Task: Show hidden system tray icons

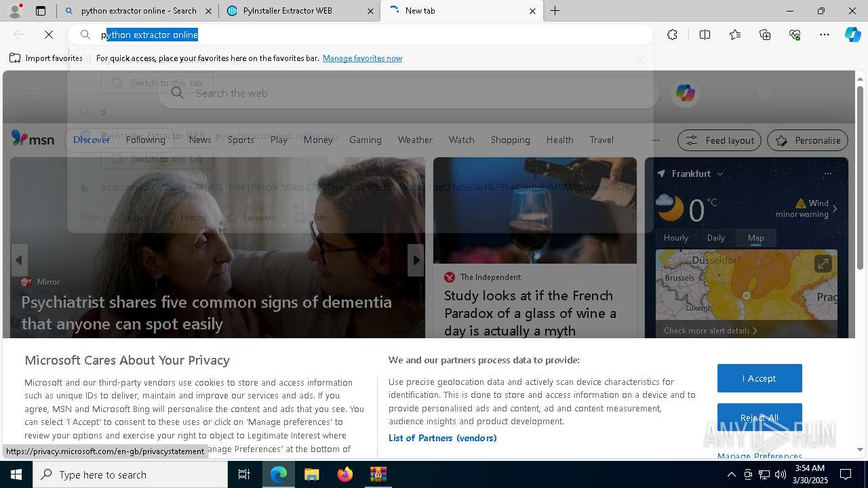Action: click(731, 474)
